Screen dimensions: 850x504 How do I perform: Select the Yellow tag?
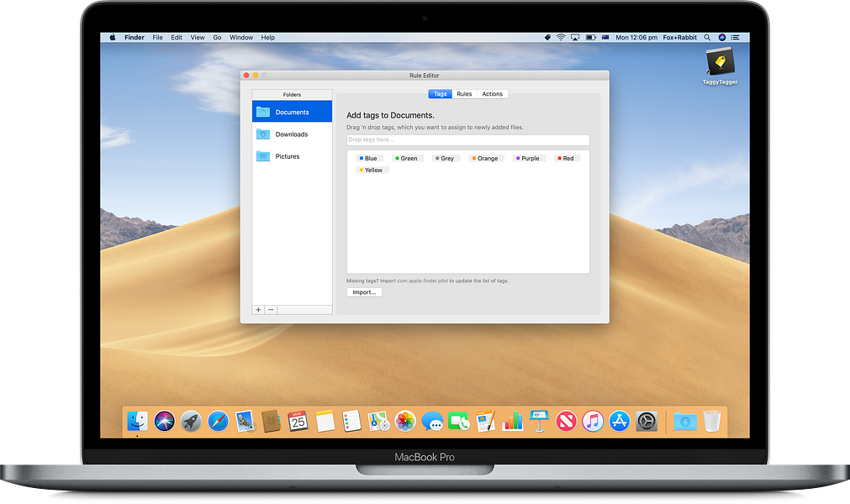(x=372, y=170)
